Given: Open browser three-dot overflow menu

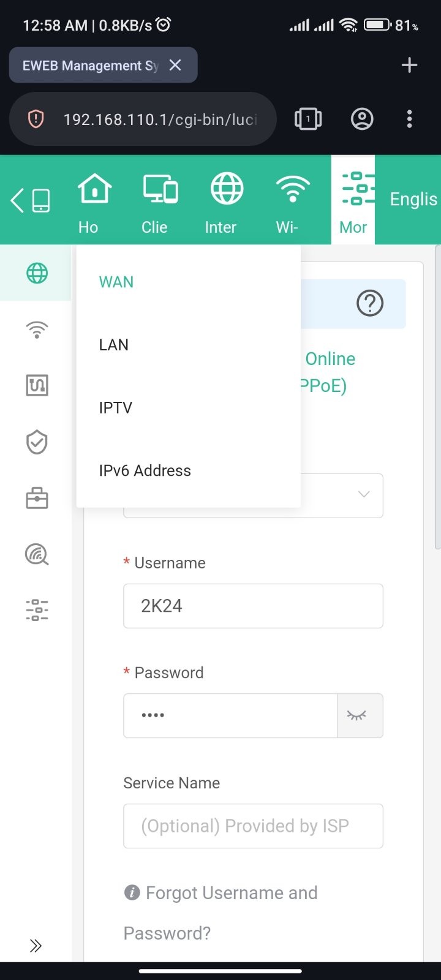Looking at the screenshot, I should pos(409,119).
